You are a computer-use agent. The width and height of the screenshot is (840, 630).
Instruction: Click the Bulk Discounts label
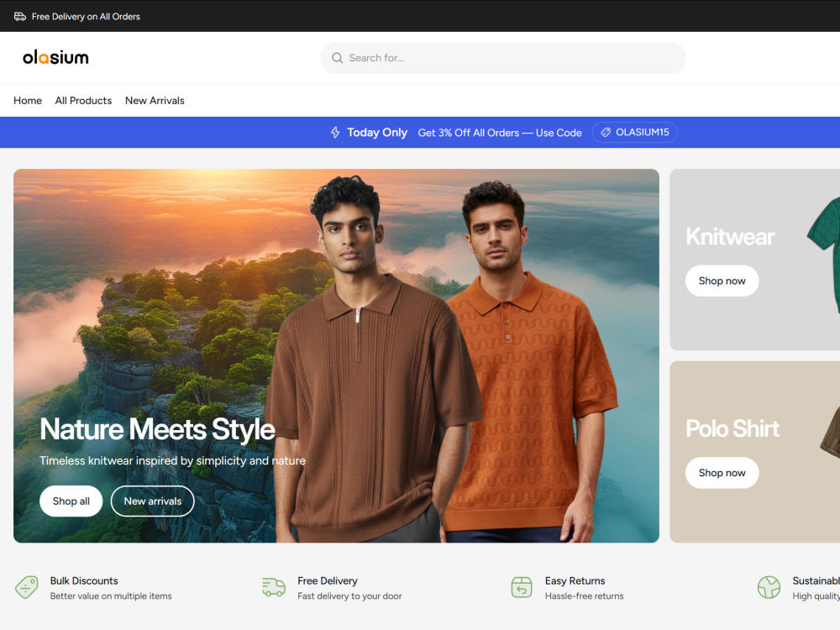(84, 580)
